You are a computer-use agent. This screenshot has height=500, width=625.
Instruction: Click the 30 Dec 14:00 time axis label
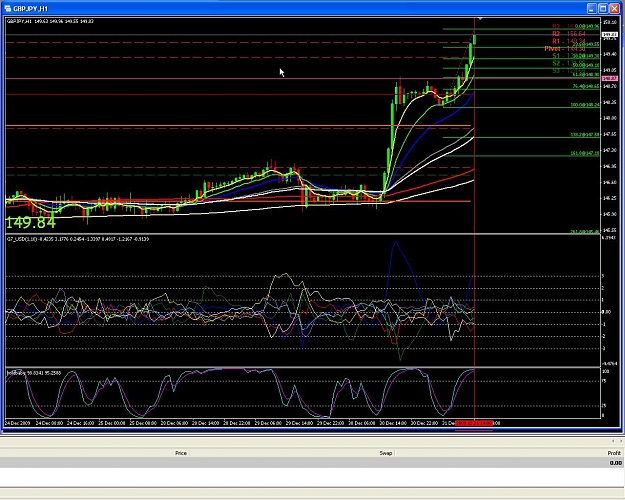pyautogui.click(x=393, y=423)
